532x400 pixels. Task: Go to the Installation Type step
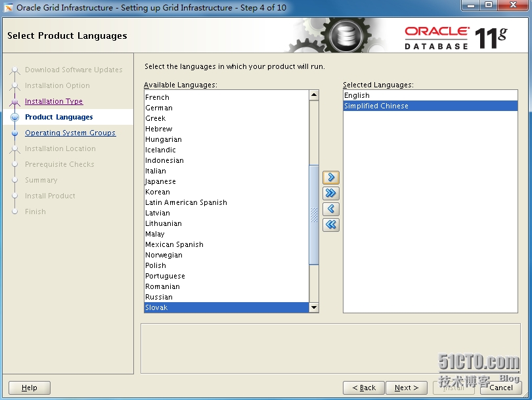click(x=54, y=101)
